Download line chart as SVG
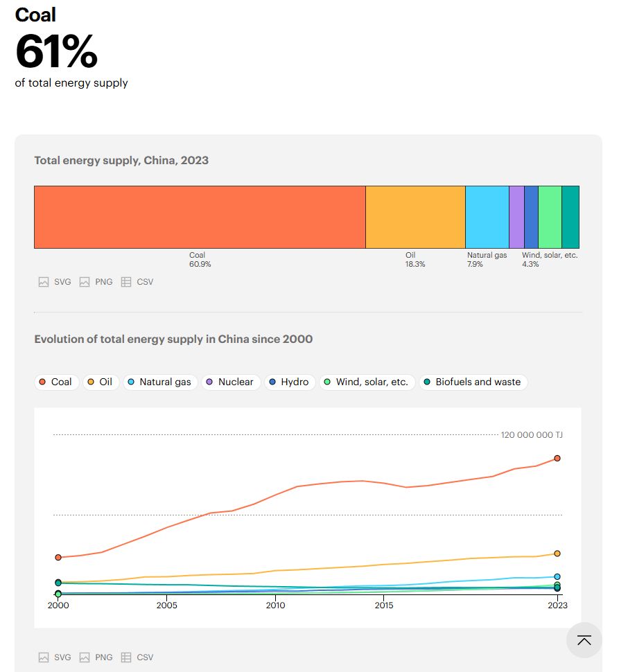Screen dimensions: 619x672 pos(55,657)
